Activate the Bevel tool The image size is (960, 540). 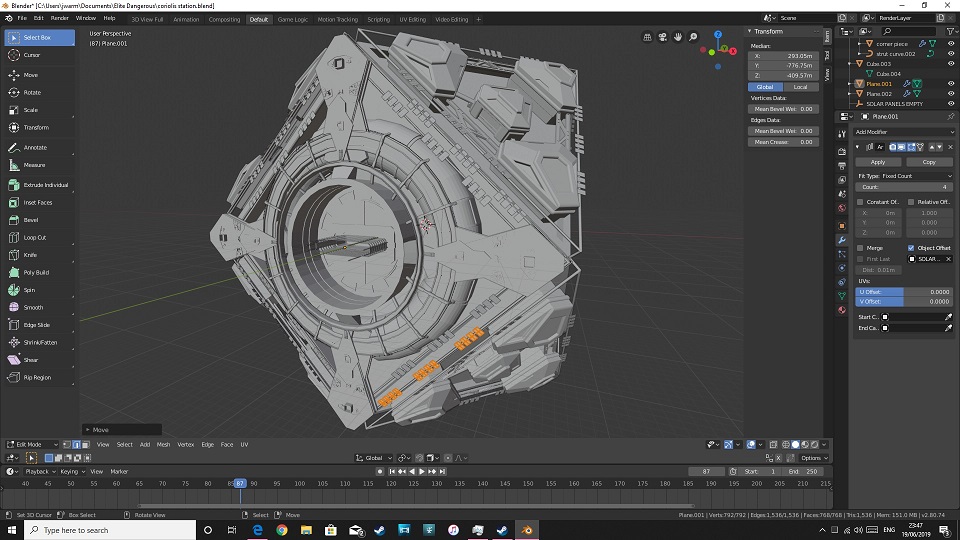pyautogui.click(x=40, y=220)
